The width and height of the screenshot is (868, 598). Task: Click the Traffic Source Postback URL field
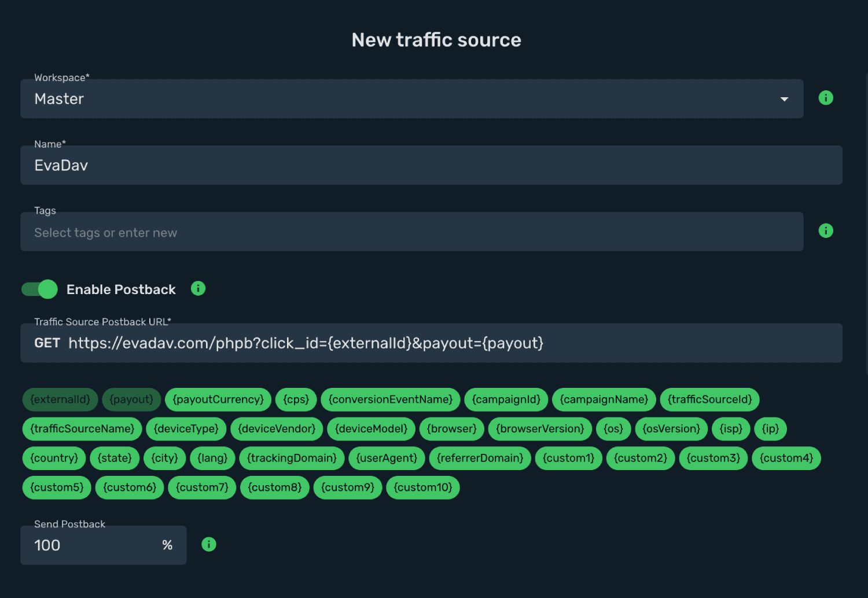pos(431,343)
